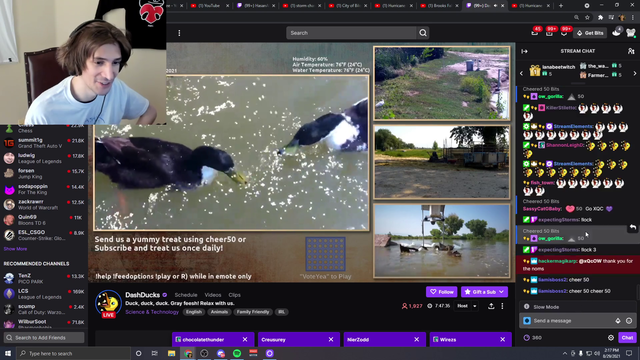The image size is (640, 360).
Task: Open sodapoppin channel in sidebar
Action: pos(44,189)
